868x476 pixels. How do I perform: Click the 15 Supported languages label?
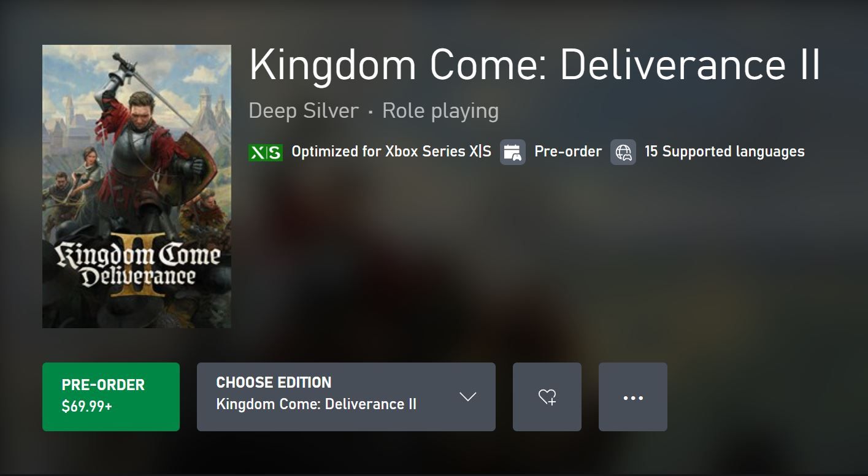724,152
